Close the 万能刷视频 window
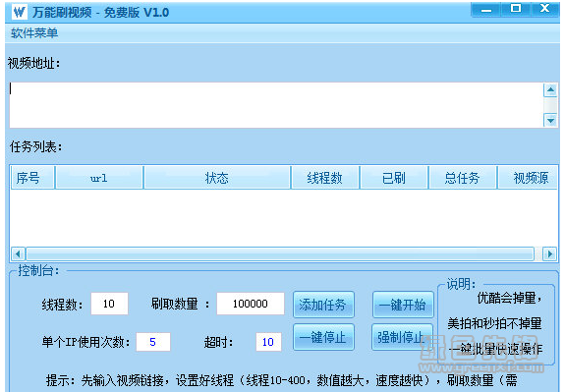Viewport: 565px width, 392px height. (545, 9)
